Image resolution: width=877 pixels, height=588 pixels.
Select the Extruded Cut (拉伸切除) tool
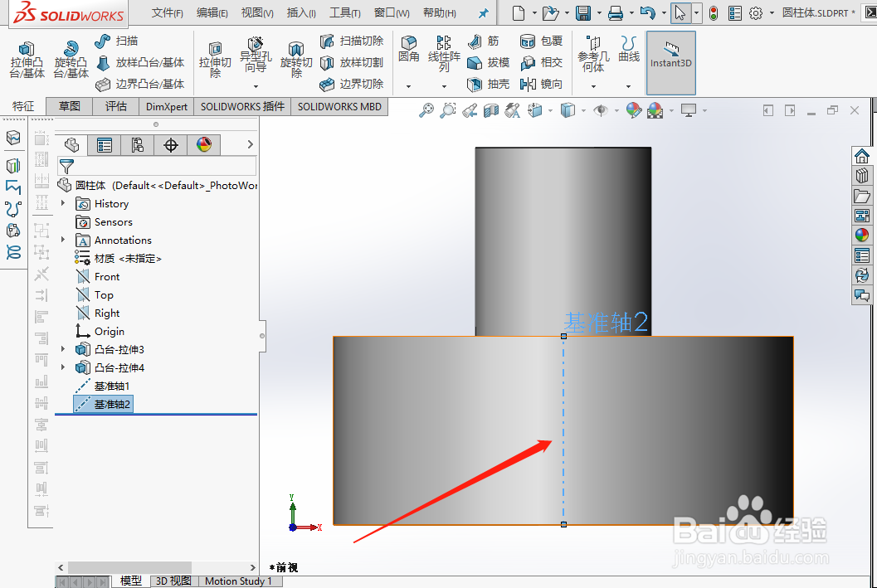click(215, 60)
